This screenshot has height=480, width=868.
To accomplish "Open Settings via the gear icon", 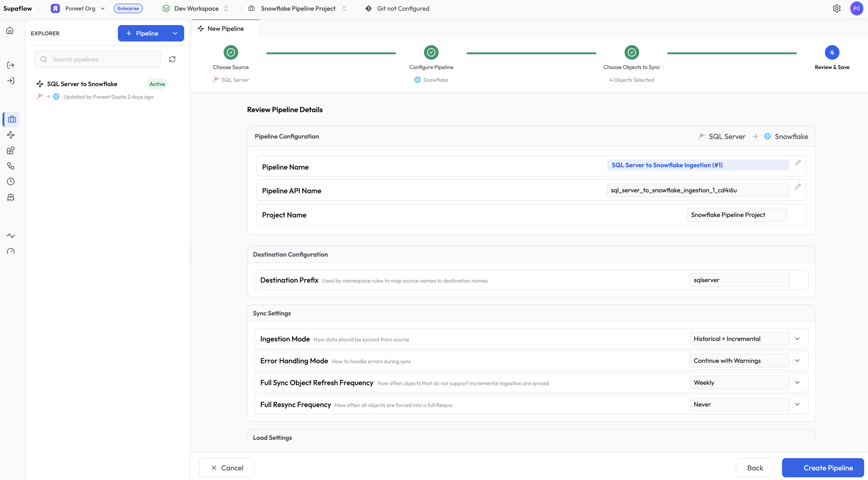I will pos(837,8).
